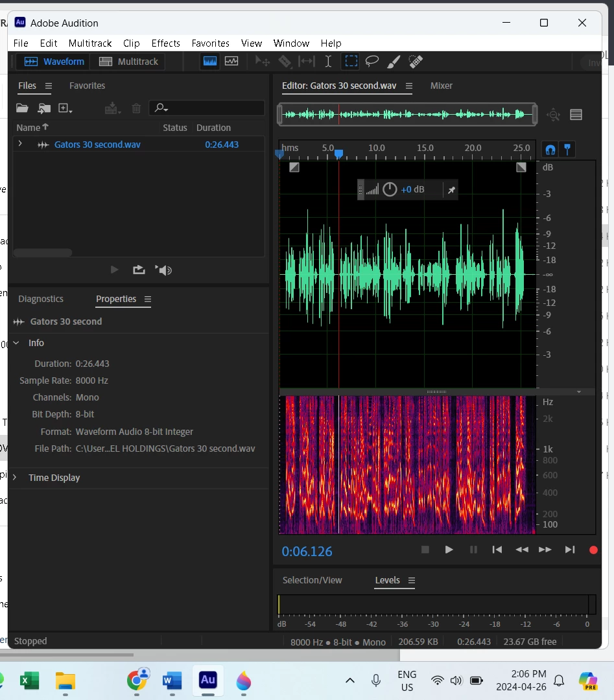Click the Files panel preview play button

point(114,270)
